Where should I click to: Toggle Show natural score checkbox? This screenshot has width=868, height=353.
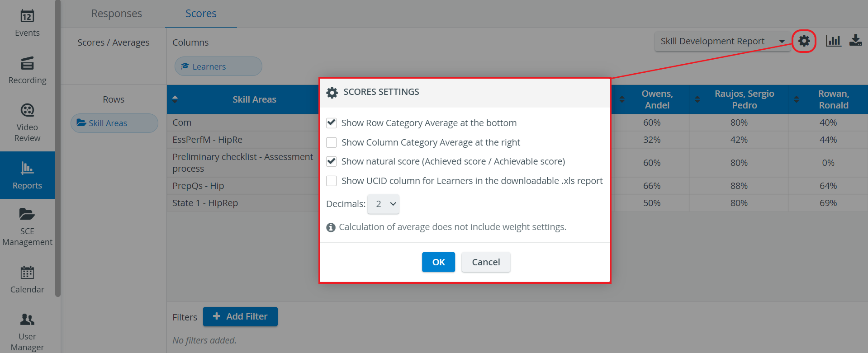tap(332, 161)
